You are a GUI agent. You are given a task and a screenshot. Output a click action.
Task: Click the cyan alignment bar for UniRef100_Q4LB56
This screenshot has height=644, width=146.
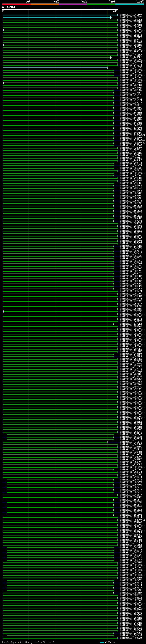click(56, 68)
